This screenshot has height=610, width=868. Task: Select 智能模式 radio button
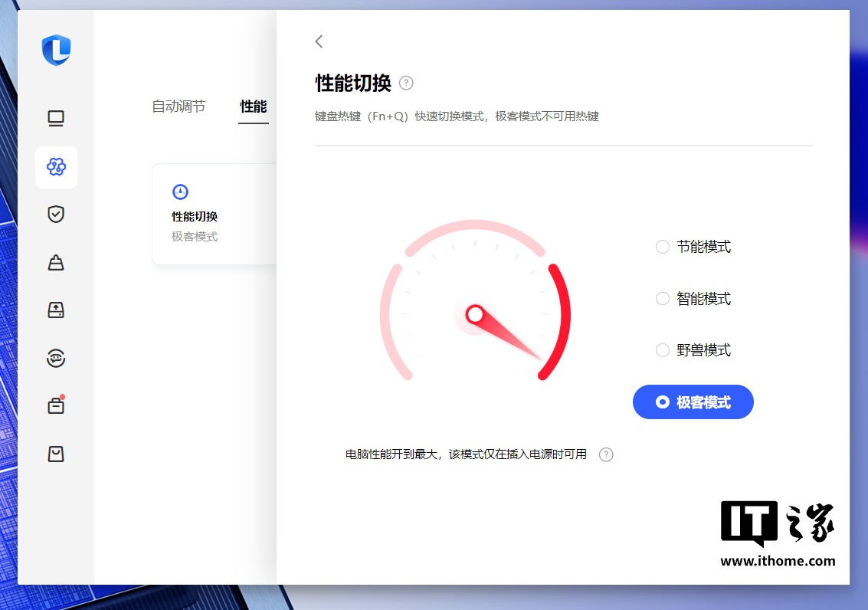pyautogui.click(x=662, y=298)
